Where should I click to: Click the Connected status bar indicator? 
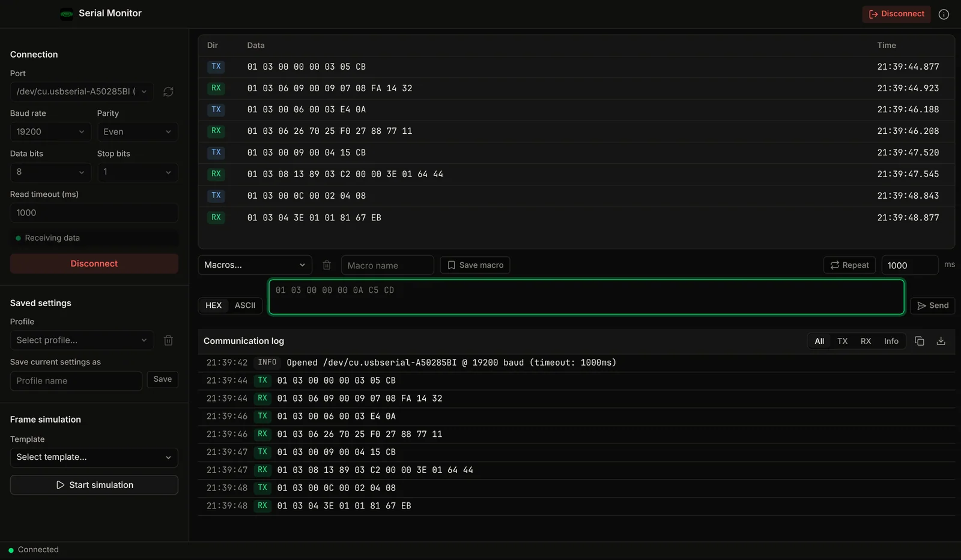pos(33,550)
